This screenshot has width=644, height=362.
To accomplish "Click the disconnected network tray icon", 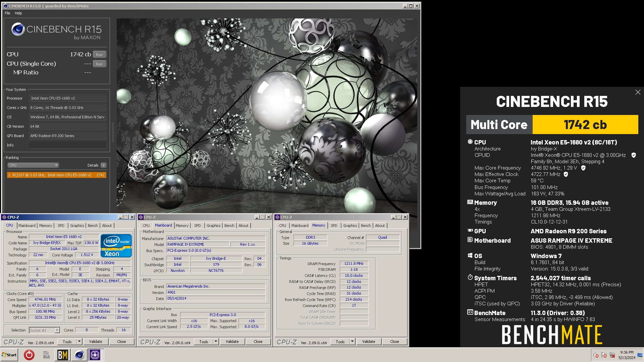I will tap(612, 355).
